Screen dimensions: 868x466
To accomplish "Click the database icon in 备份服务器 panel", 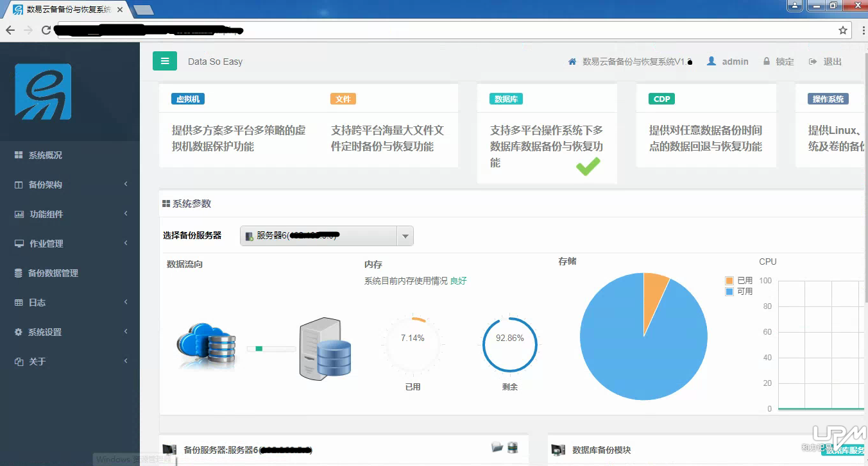I will pyautogui.click(x=513, y=447).
